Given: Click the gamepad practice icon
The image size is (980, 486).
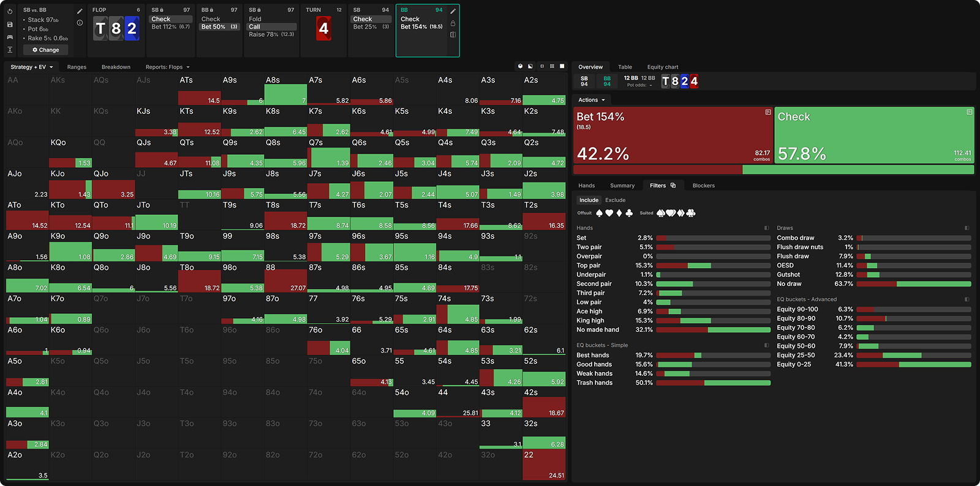Looking at the screenshot, I should tap(10, 37).
